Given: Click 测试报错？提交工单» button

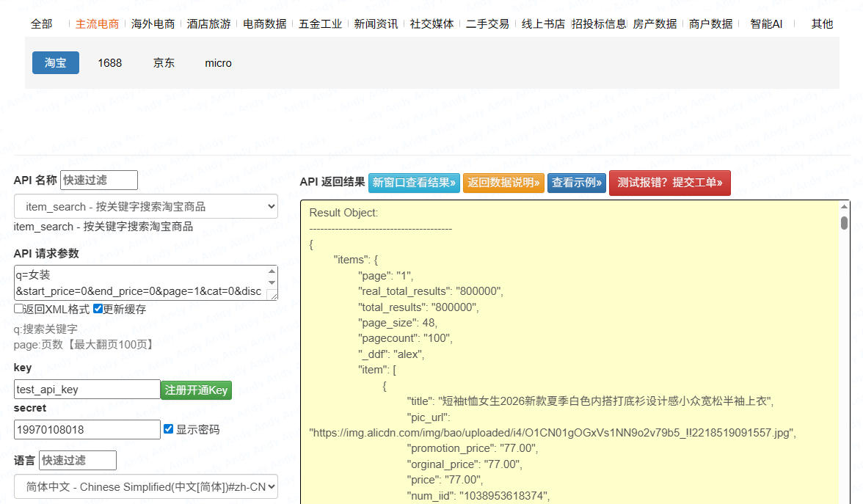Looking at the screenshot, I should (670, 183).
